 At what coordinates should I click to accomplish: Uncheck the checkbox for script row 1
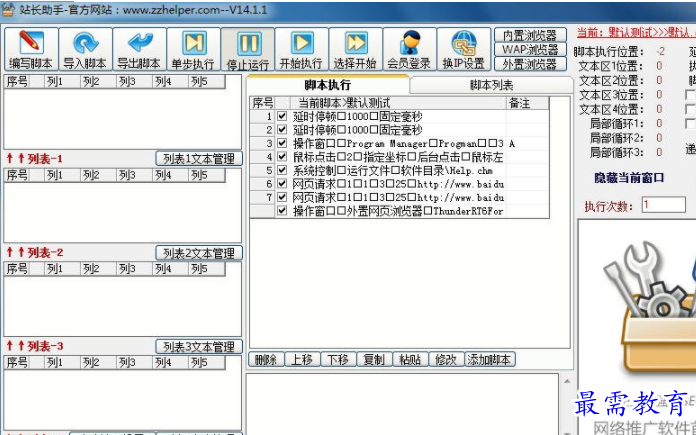click(x=282, y=117)
